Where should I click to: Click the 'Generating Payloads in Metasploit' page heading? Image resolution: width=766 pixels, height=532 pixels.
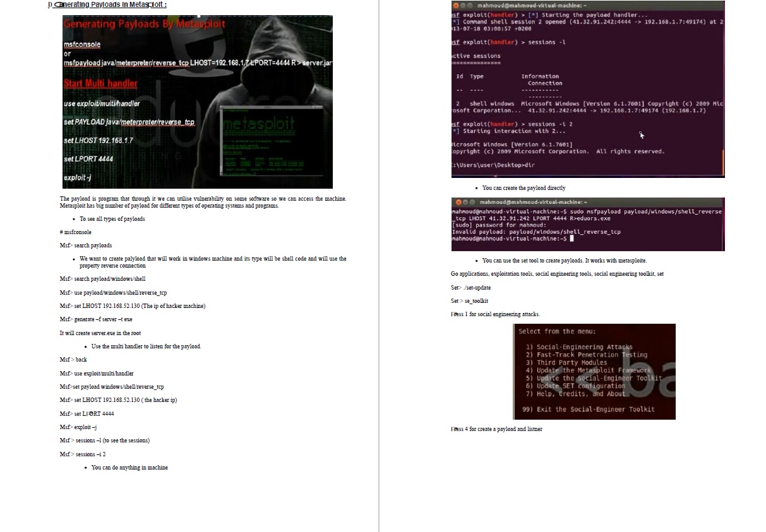(107, 4)
